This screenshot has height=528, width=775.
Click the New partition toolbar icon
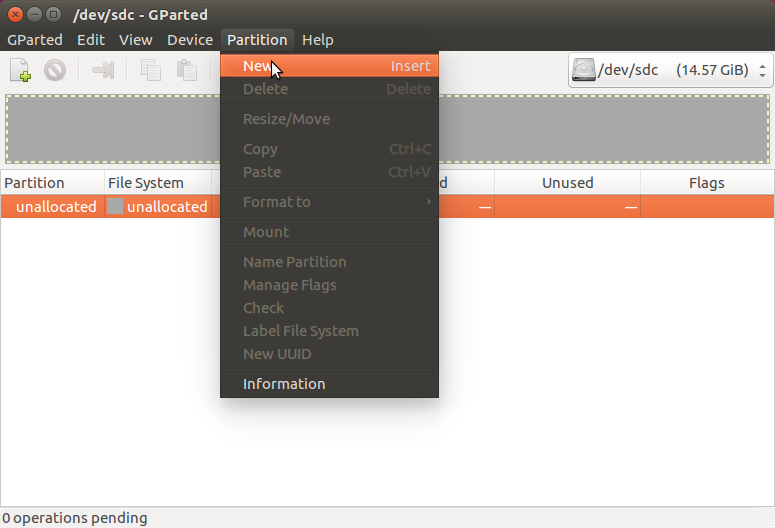(x=21, y=70)
